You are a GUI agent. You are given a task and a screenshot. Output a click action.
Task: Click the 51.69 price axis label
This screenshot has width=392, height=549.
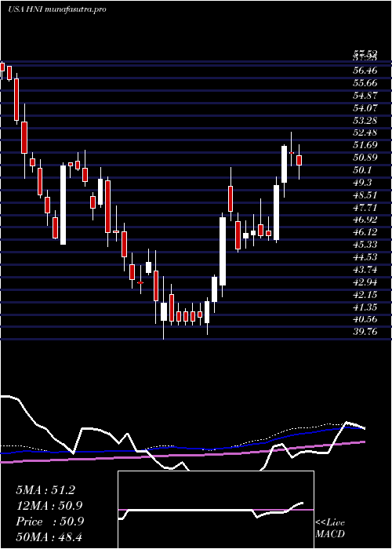point(365,145)
